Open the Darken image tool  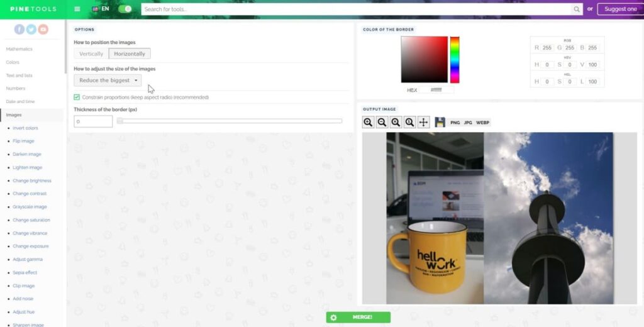click(26, 154)
